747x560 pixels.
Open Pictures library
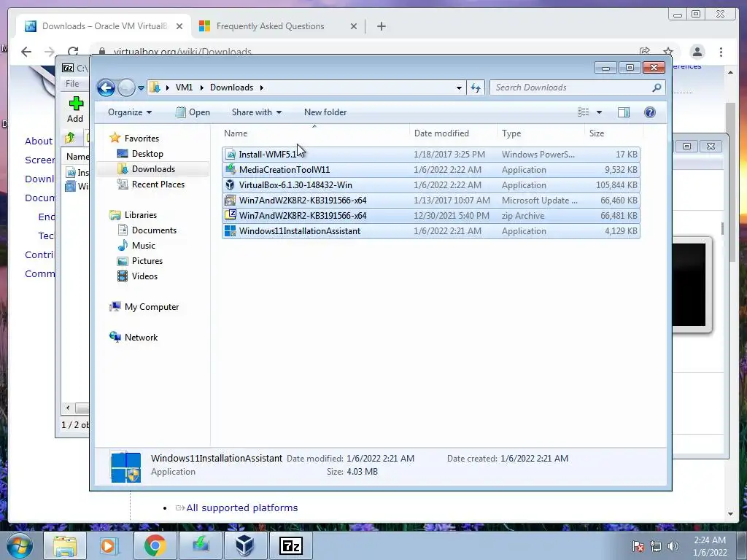(x=147, y=261)
